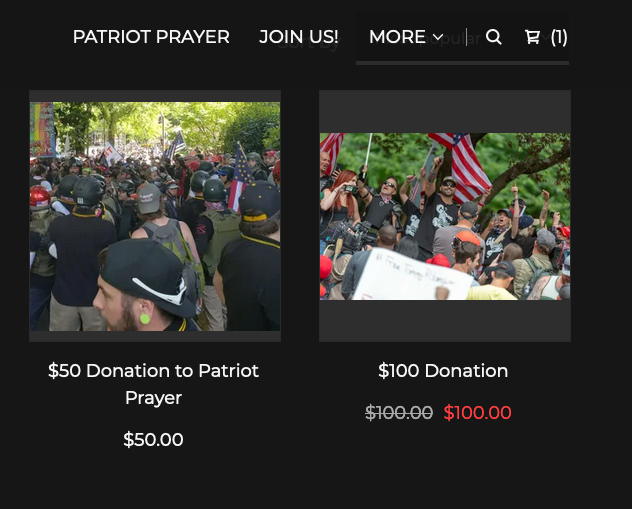Click the $100 Donation product title
The width and height of the screenshot is (632, 509).
(443, 371)
